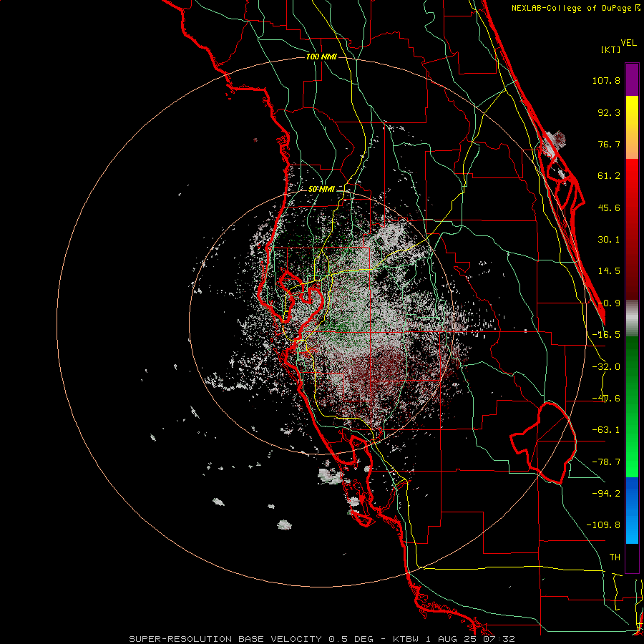The image size is (644, 644).
Task: Click the 14.5 value on velocity scale
Action: click(609, 271)
